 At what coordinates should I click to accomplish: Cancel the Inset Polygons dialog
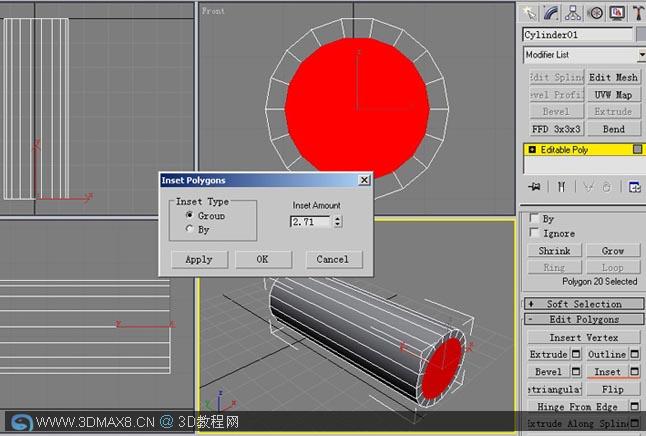click(334, 260)
